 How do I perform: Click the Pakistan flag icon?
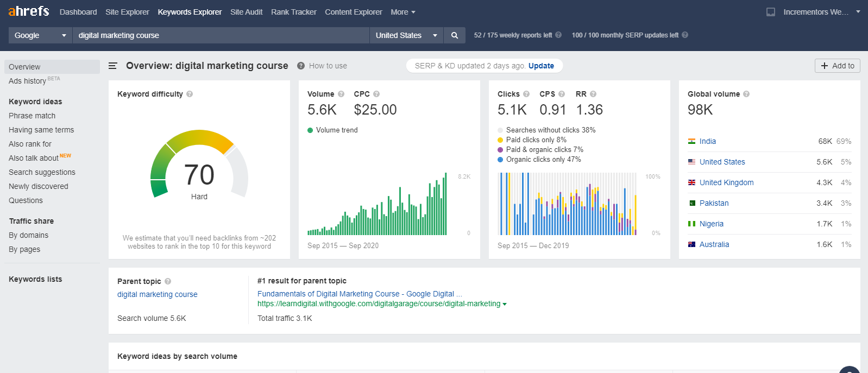coord(691,203)
